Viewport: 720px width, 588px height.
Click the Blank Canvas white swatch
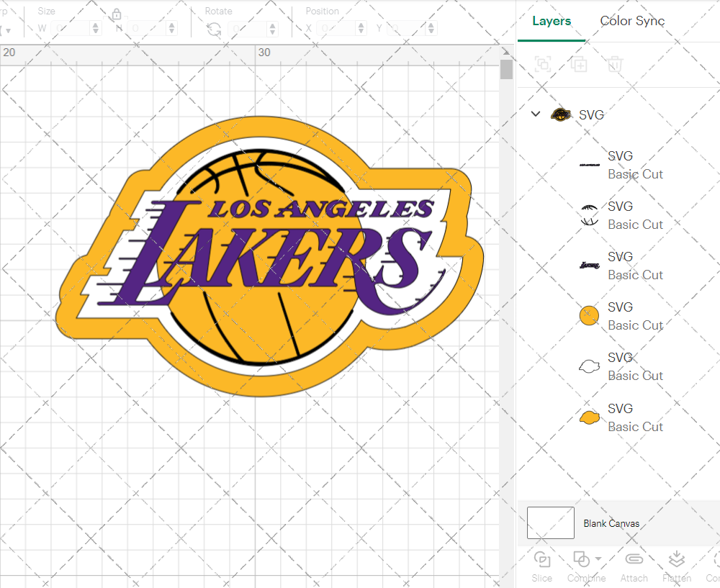(551, 523)
